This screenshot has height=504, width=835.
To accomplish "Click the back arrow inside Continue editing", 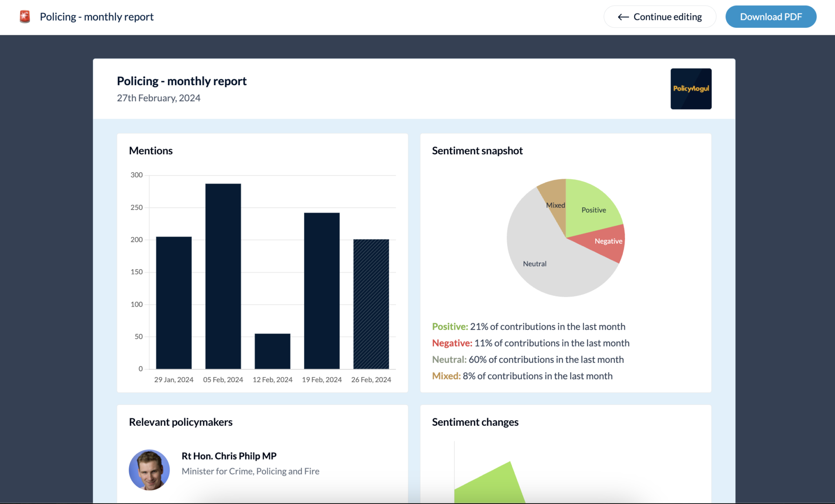I will pos(623,17).
